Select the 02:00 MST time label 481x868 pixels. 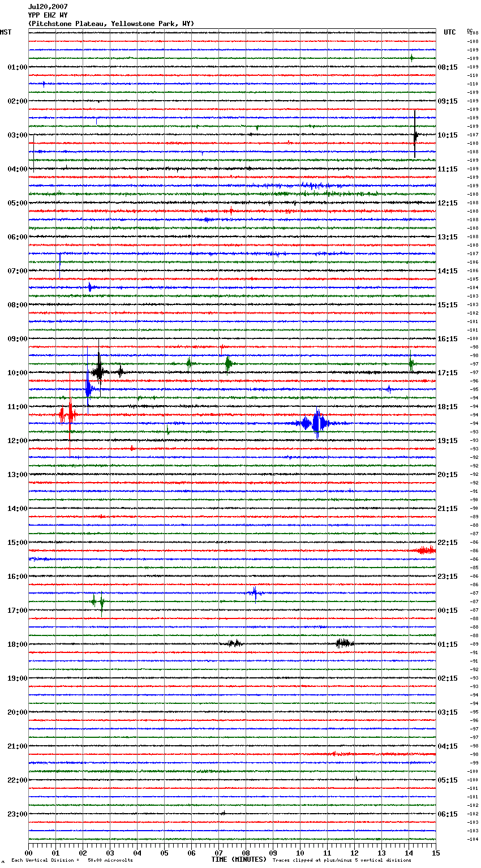tap(18, 101)
